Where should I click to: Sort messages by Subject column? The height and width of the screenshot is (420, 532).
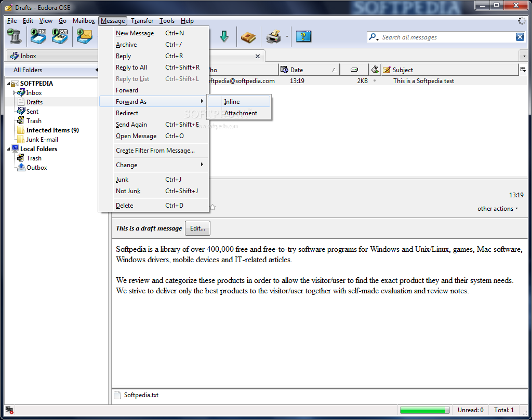click(450, 70)
